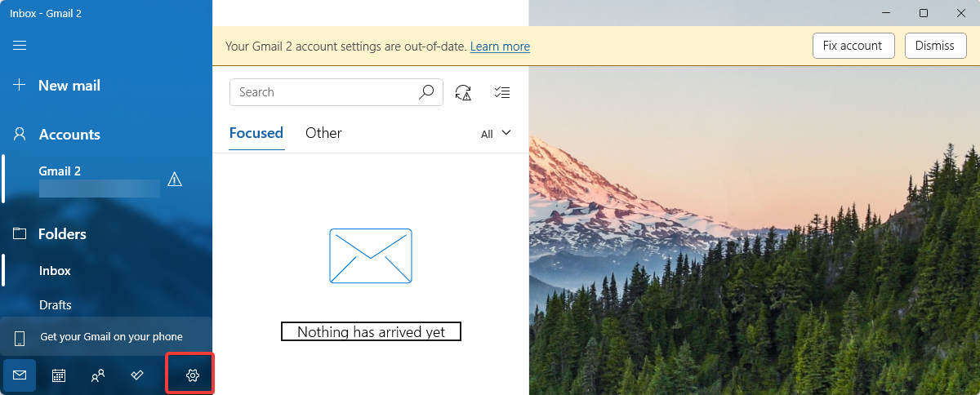980x395 pixels.
Task: Switch to the Other tab
Action: tap(323, 133)
